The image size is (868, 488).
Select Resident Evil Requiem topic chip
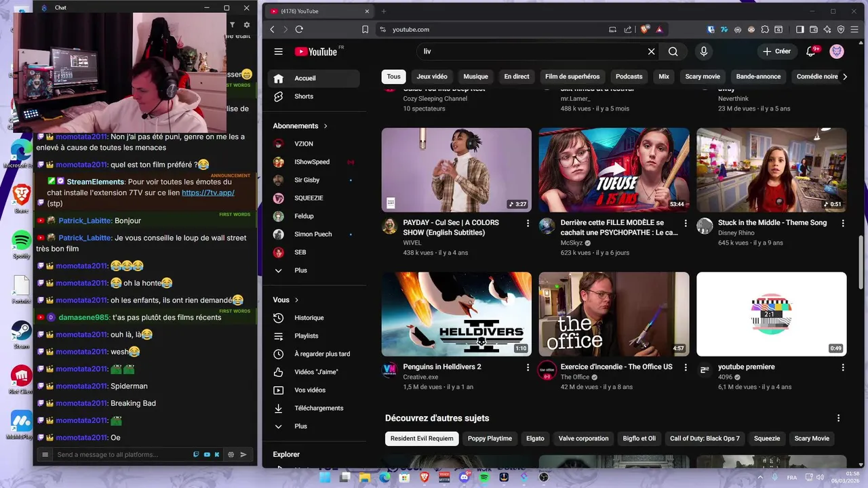pos(422,439)
